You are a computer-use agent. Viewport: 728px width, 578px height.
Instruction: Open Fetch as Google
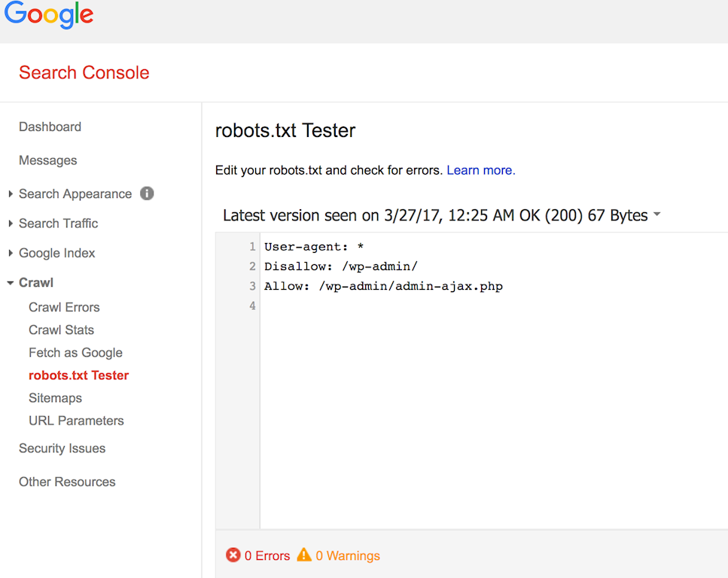pyautogui.click(x=75, y=352)
